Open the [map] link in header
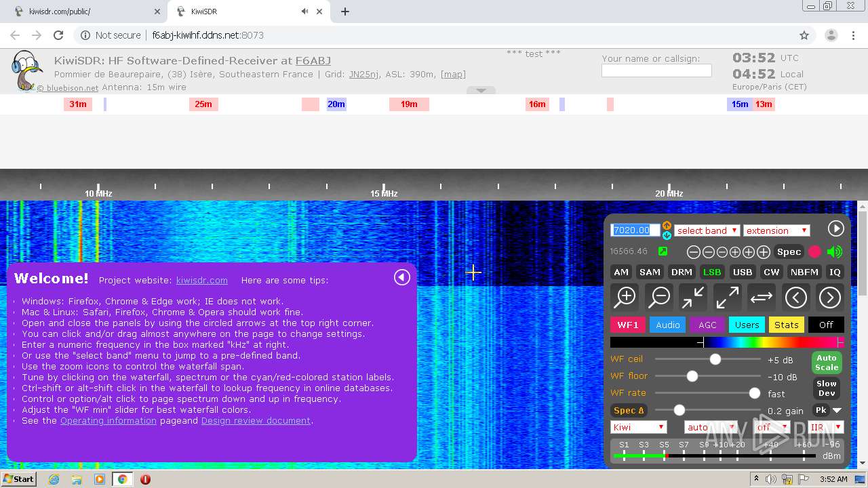The width and height of the screenshot is (868, 488). (x=453, y=74)
